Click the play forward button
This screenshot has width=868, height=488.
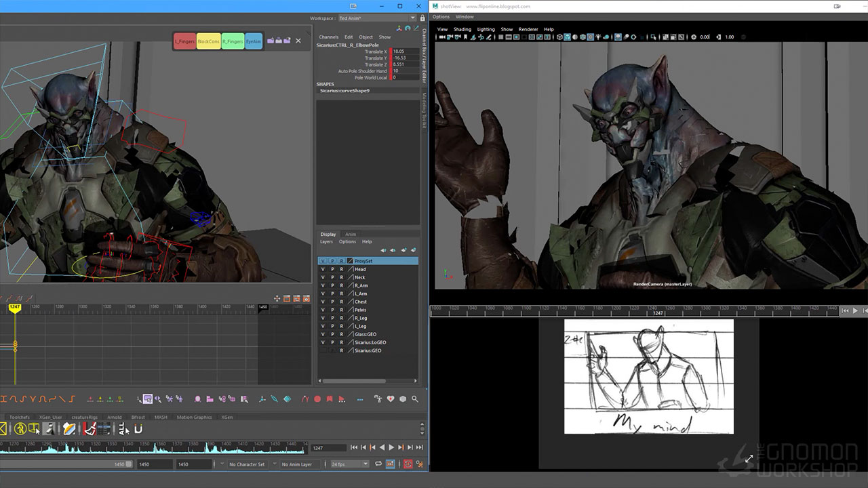(x=391, y=447)
